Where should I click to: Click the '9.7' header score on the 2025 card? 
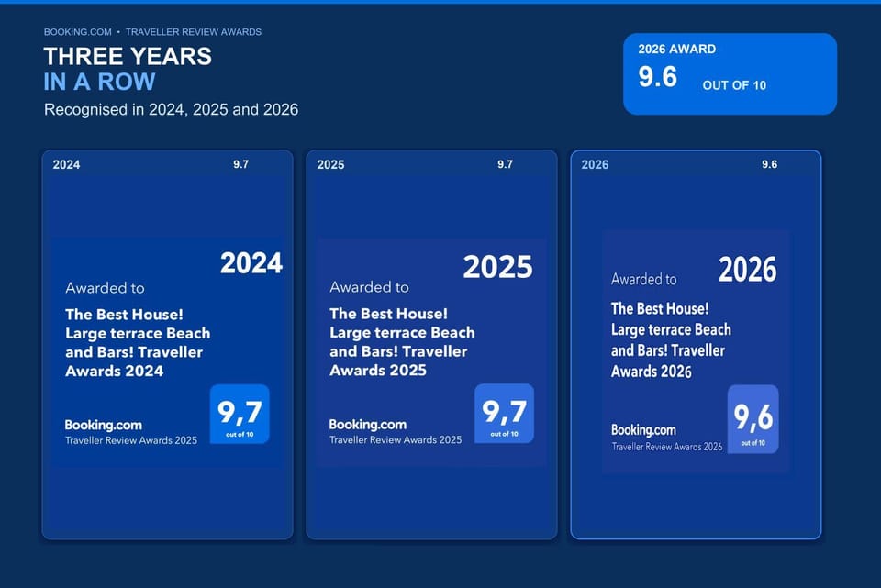coord(505,164)
